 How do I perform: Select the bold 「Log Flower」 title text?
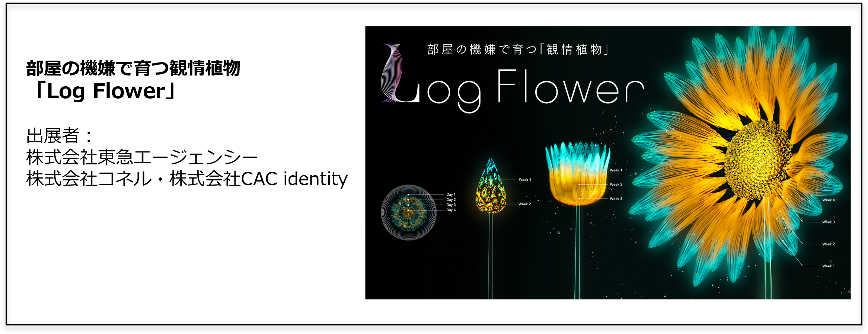tap(103, 91)
